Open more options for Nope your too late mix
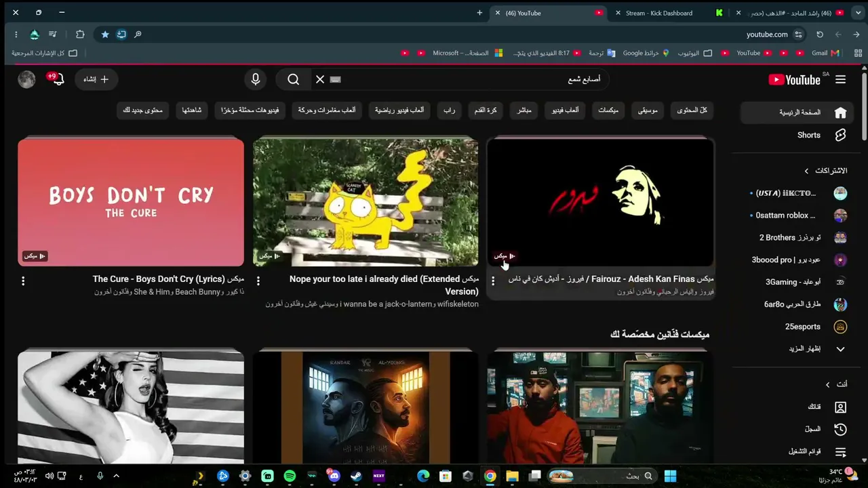 pyautogui.click(x=258, y=280)
